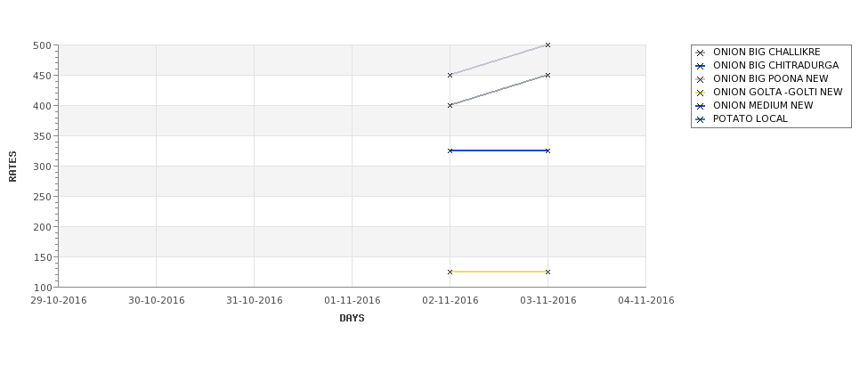The height and width of the screenshot is (382, 868).
Task: Click blue line marker at 325 on 03-11-2016
Action: (548, 150)
